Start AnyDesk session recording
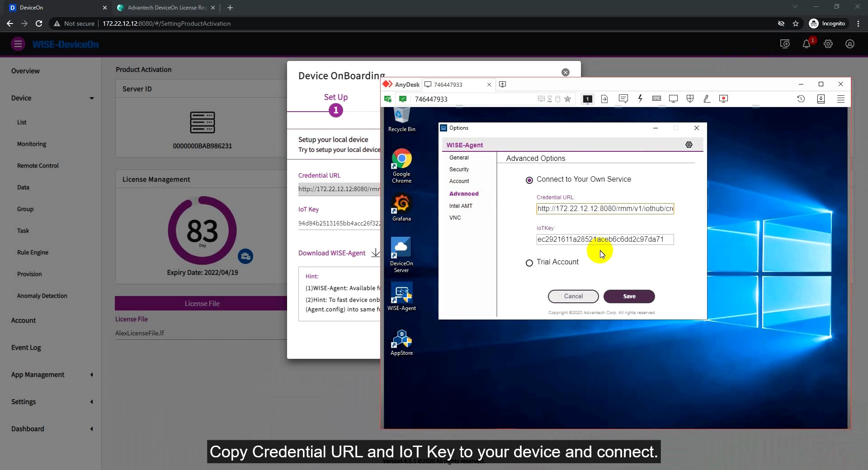This screenshot has height=470, width=868. pos(723,99)
